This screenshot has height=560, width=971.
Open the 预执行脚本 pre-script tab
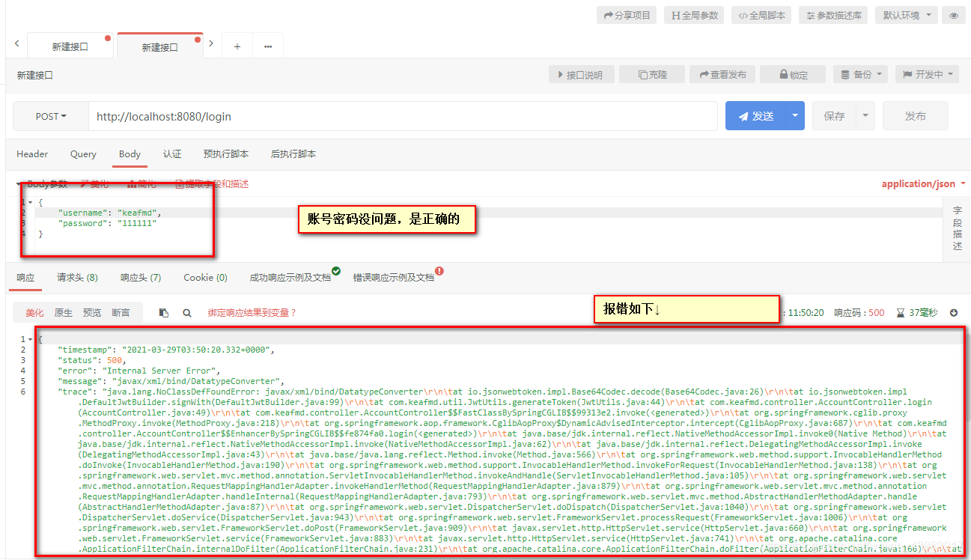[x=226, y=154]
